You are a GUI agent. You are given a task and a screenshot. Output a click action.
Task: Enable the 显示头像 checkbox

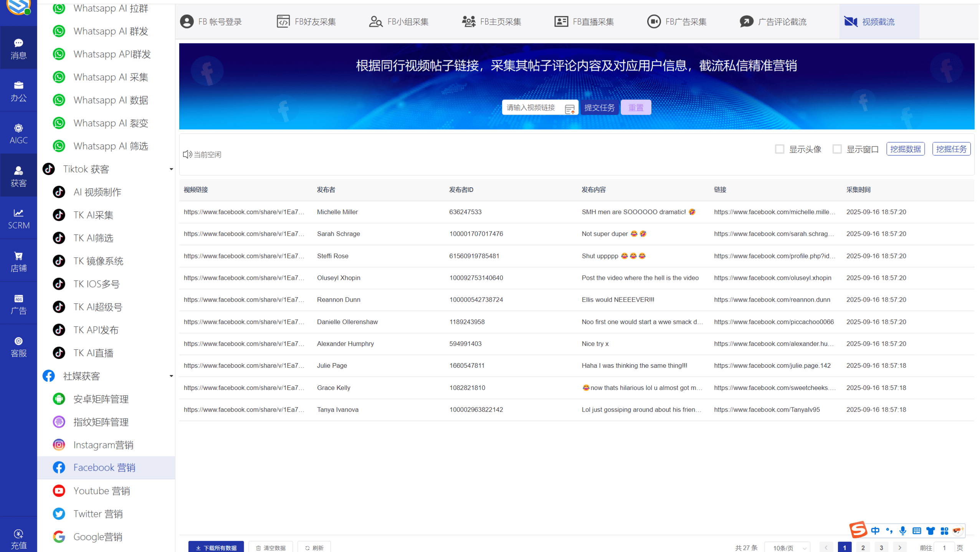pos(779,149)
